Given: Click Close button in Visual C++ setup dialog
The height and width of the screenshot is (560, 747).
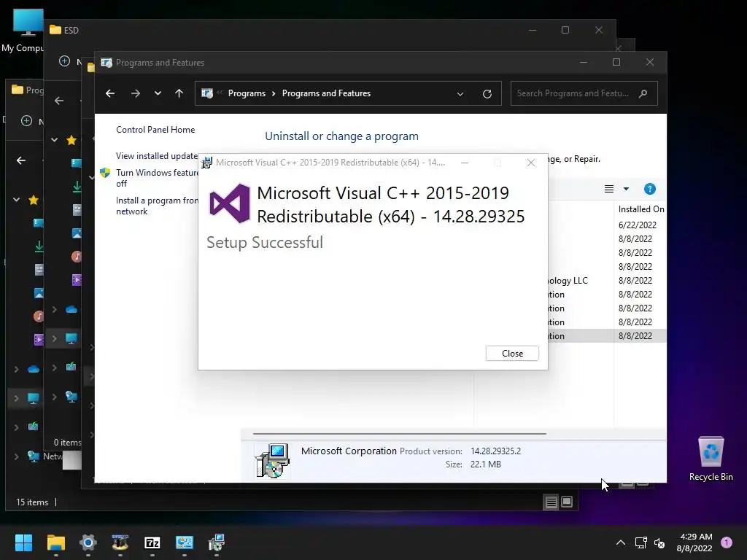Looking at the screenshot, I should 512,354.
